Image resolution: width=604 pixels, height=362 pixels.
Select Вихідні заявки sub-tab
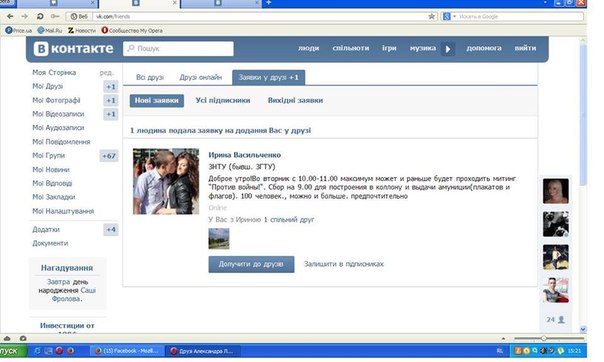click(295, 100)
